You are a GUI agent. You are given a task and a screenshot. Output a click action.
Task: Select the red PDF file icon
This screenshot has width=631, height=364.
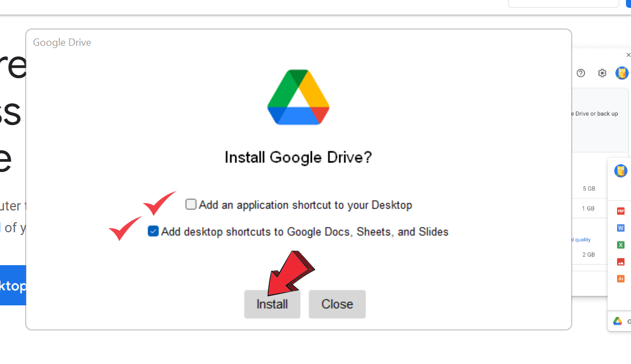(x=620, y=211)
